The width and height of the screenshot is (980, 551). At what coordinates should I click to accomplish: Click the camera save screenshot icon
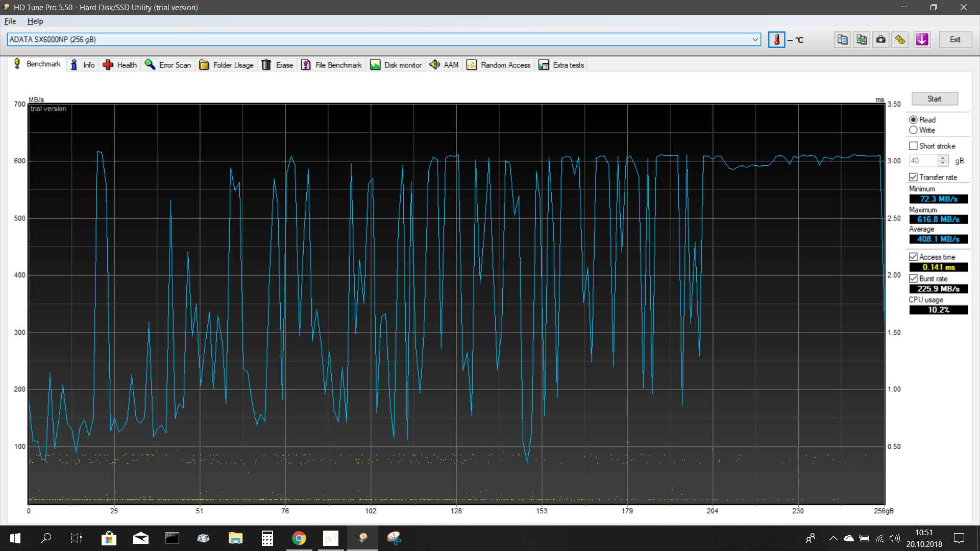(x=881, y=40)
